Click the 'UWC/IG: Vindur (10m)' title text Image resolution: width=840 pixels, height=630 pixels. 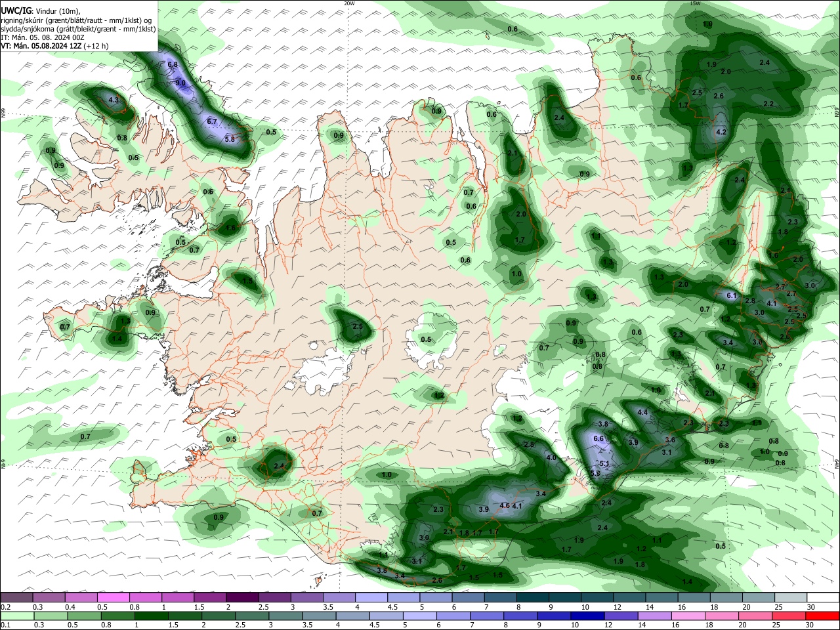pyautogui.click(x=41, y=11)
